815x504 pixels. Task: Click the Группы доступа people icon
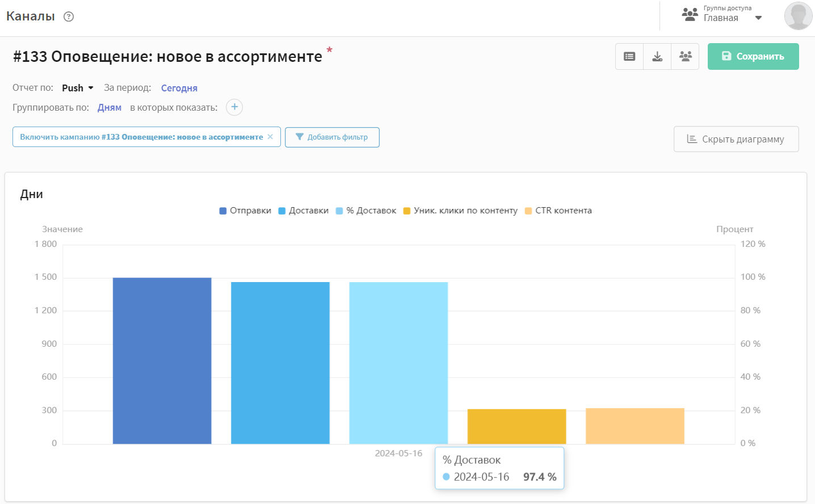click(x=690, y=14)
